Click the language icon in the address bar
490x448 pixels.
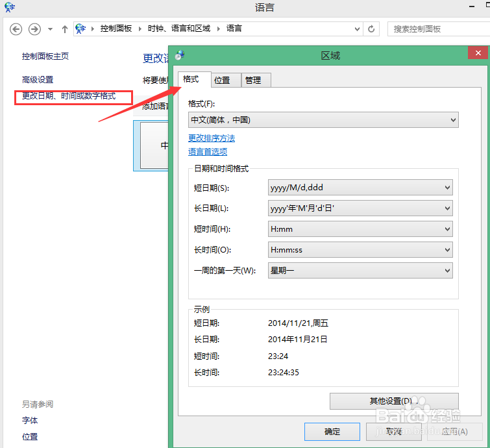point(80,29)
